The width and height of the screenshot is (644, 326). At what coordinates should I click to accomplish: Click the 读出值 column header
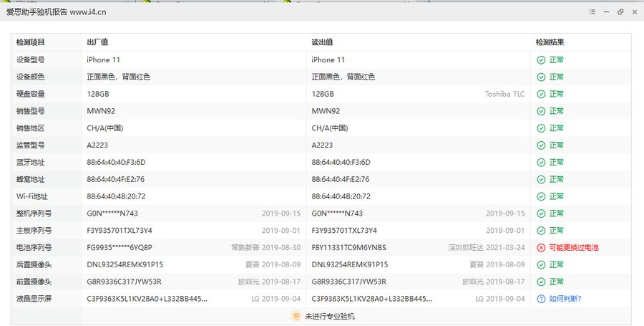[x=322, y=42]
